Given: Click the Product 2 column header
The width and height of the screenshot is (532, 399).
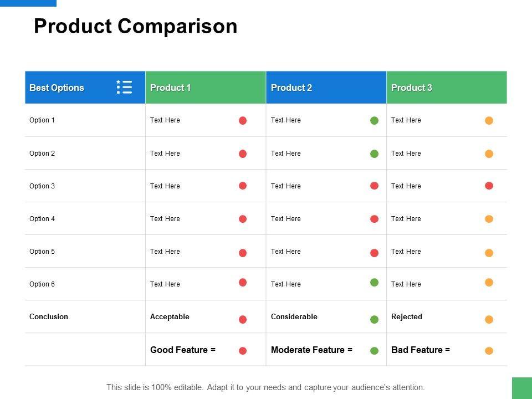Looking at the screenshot, I should [x=291, y=88].
